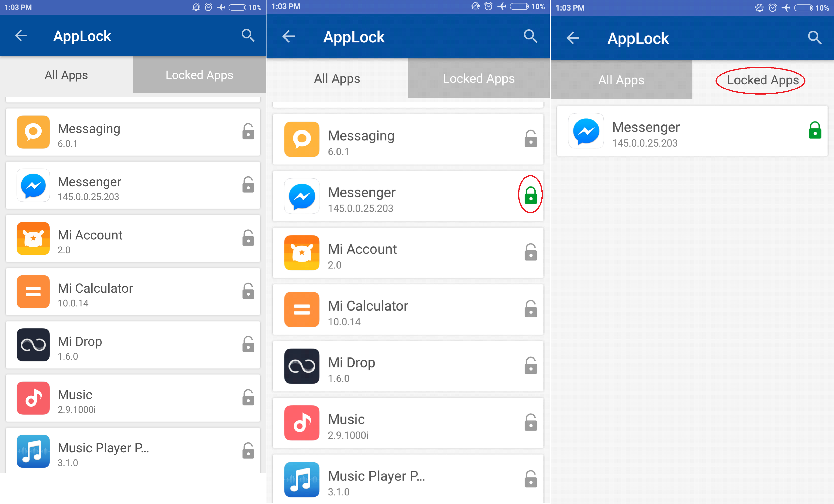
Task: Toggle lock for Messaging in middle screen
Action: (531, 138)
